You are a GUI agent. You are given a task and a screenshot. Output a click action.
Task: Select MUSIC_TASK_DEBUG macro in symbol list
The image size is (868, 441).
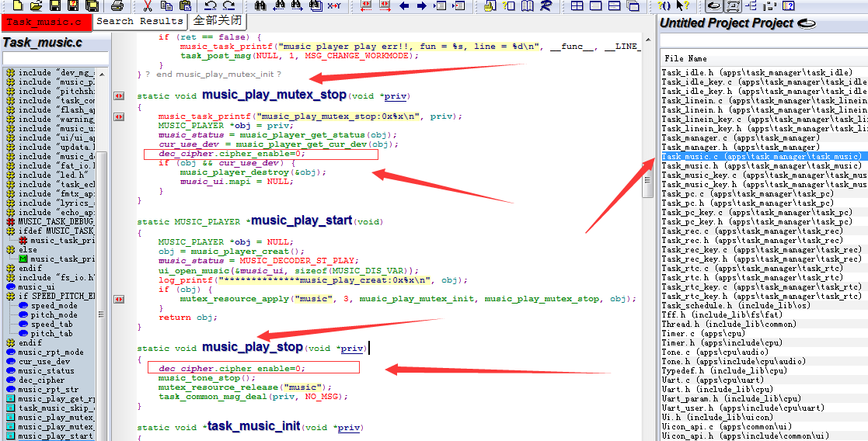[56, 221]
